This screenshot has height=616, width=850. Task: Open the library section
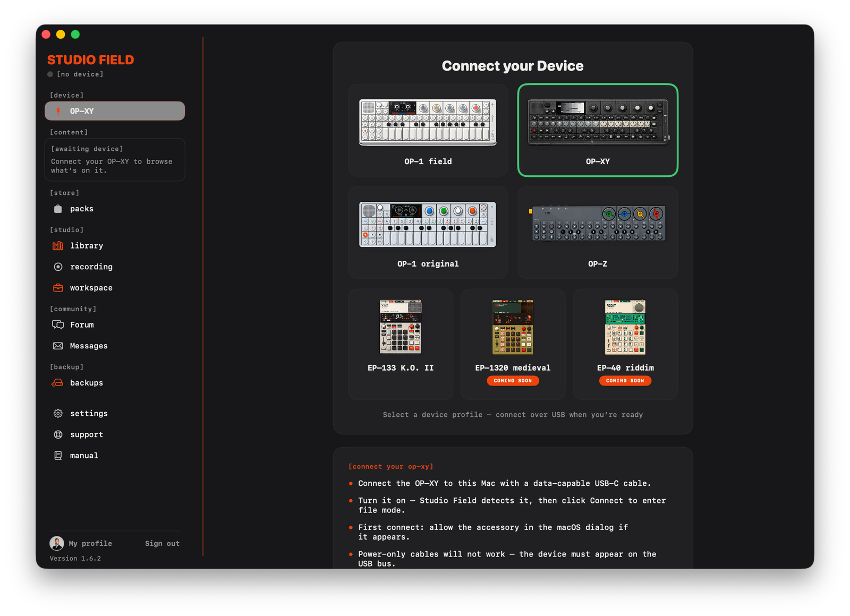click(115, 245)
